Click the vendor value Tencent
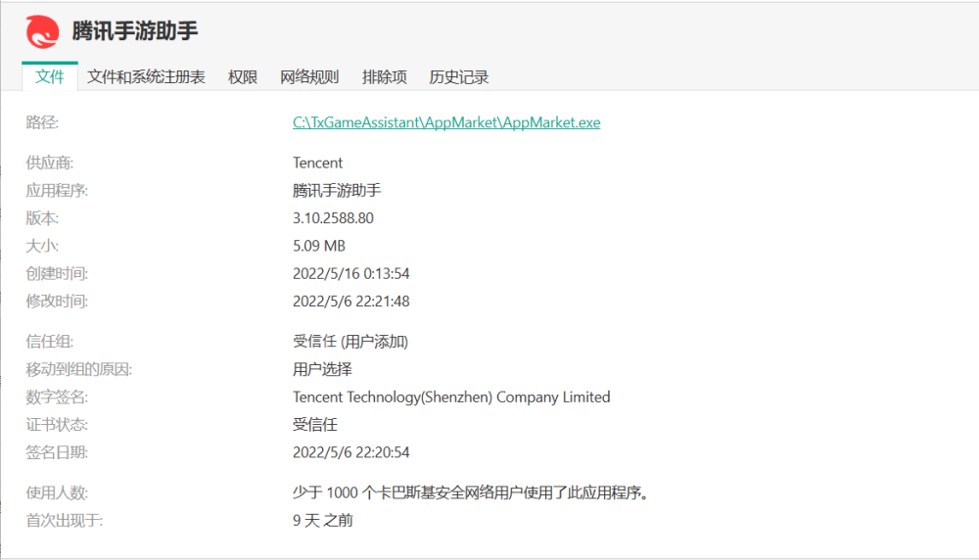Image resolution: width=979 pixels, height=560 pixels. click(318, 163)
